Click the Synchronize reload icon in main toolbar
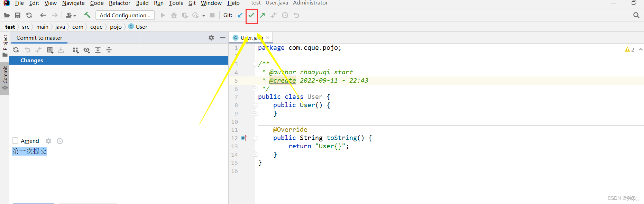 [x=29, y=15]
